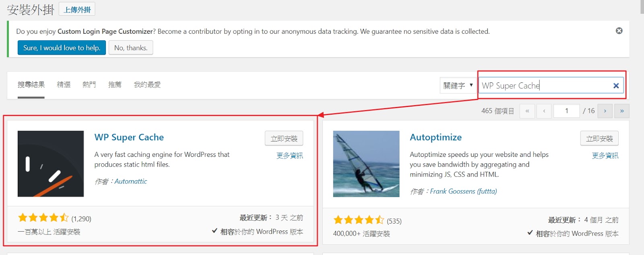Click Sure, I would love to help

(x=62, y=47)
